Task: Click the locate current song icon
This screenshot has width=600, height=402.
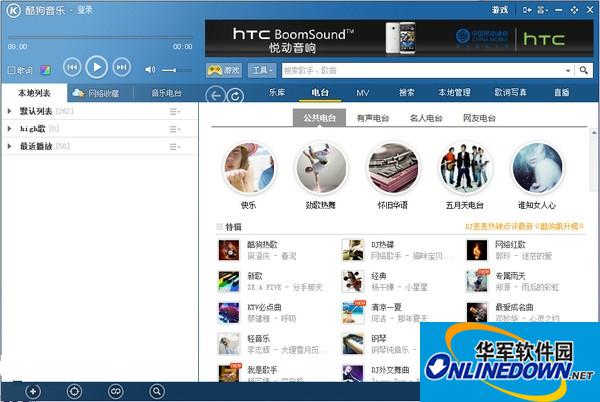Action: tap(74, 390)
